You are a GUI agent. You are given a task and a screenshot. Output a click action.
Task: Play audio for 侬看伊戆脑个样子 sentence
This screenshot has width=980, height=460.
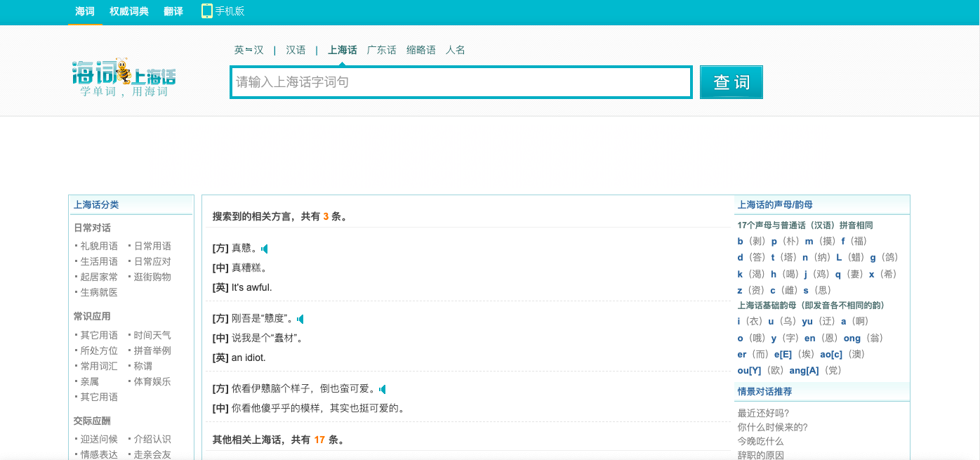coord(383,389)
